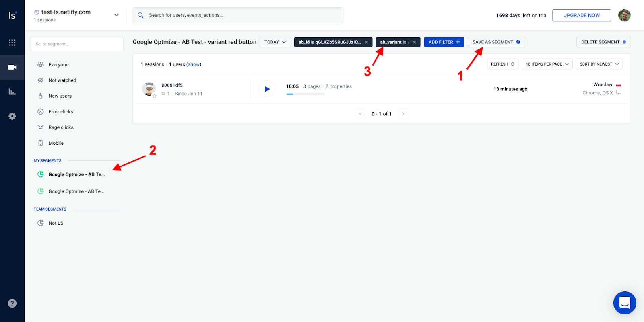The width and height of the screenshot is (644, 322).
Task: Open the analytics bar chart icon
Action: pyautogui.click(x=12, y=92)
